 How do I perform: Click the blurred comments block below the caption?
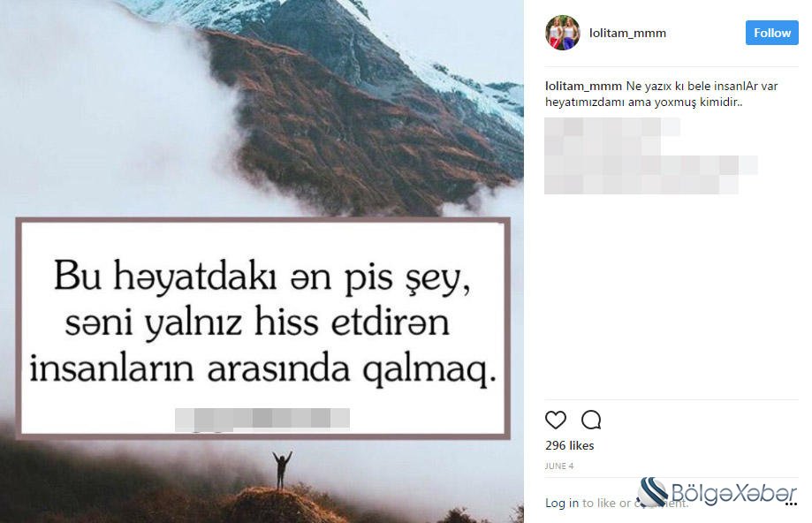[651, 155]
